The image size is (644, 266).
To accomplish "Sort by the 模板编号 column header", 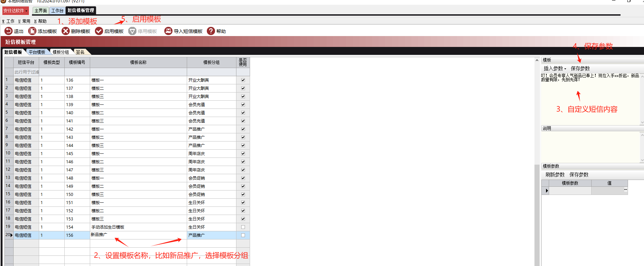I will [77, 62].
